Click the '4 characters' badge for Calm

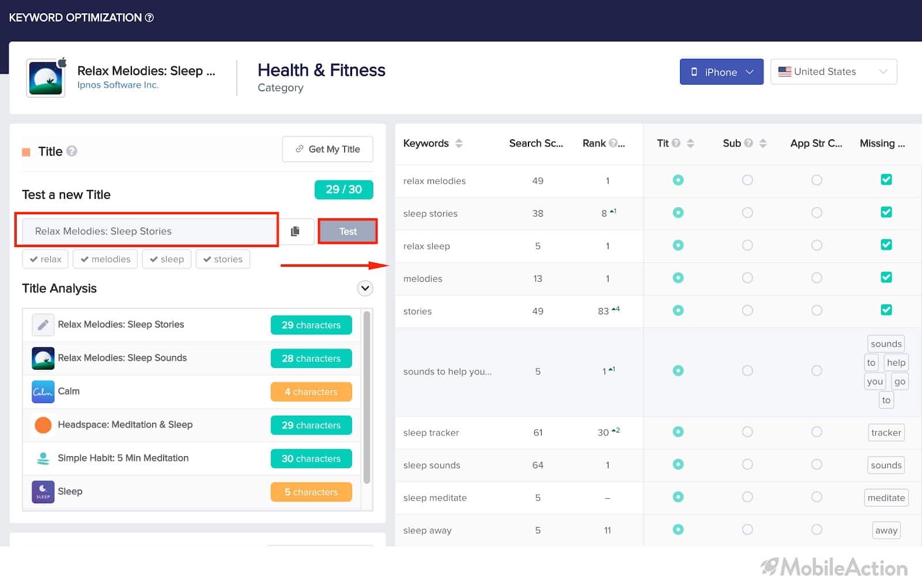(311, 392)
